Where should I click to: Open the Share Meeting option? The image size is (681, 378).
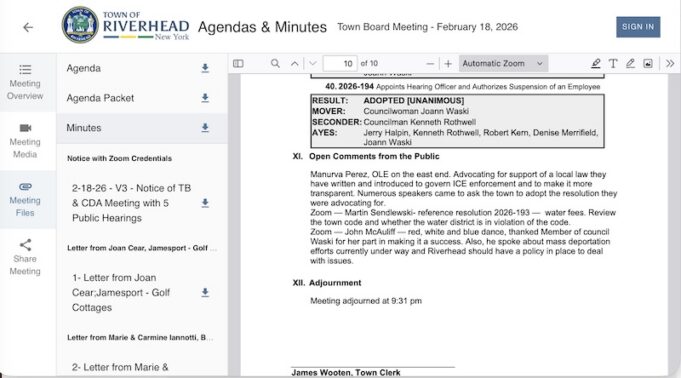click(x=25, y=258)
